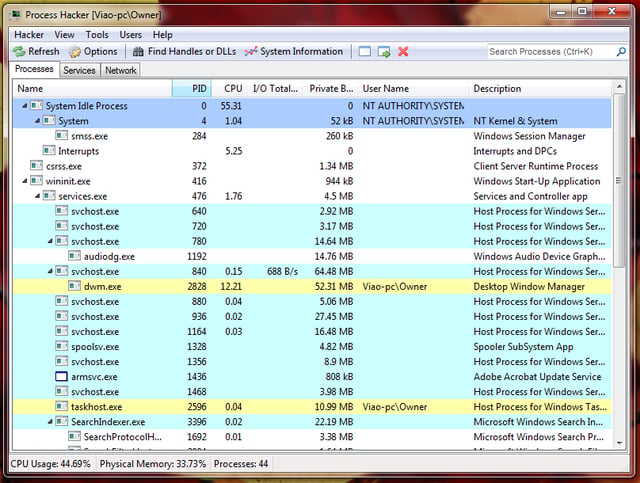This screenshot has width=640, height=483.
Task: Open System Information graph icon
Action: click(x=251, y=51)
